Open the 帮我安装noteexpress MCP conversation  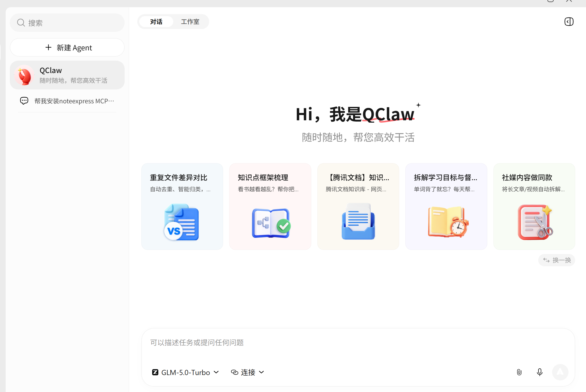tap(67, 101)
